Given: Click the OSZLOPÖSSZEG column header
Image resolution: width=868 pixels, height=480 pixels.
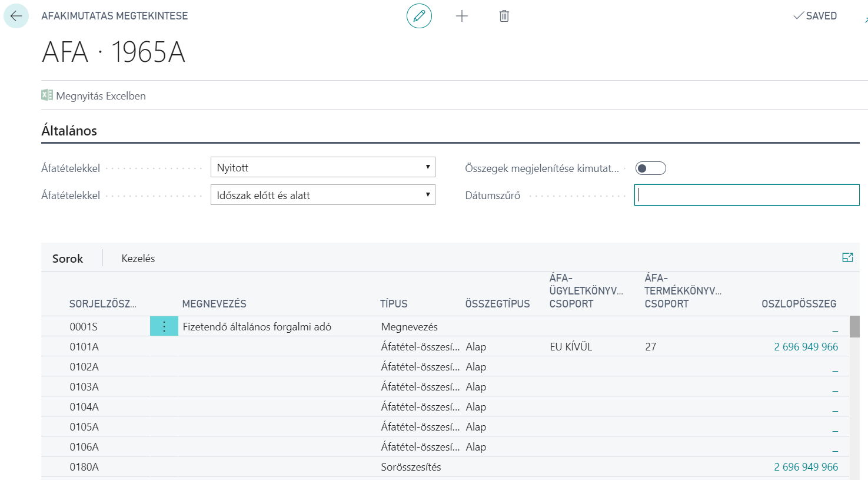Looking at the screenshot, I should 799,304.
